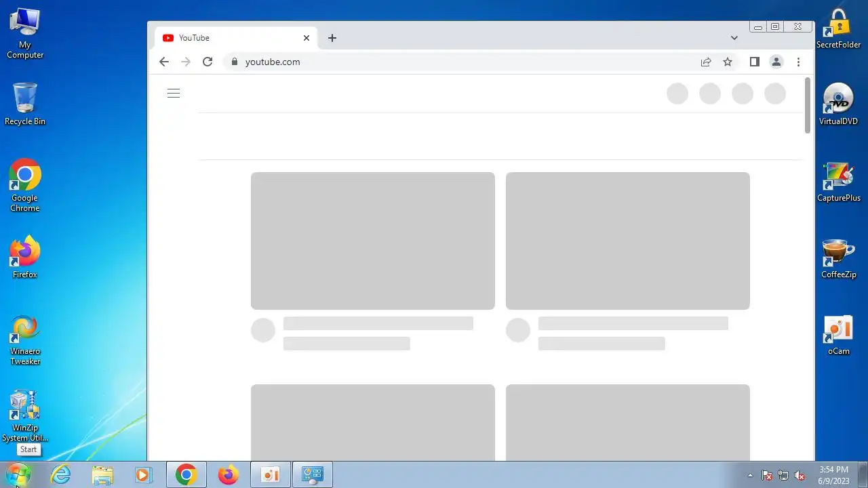
Task: Maximize the Chrome window
Action: tap(775, 27)
